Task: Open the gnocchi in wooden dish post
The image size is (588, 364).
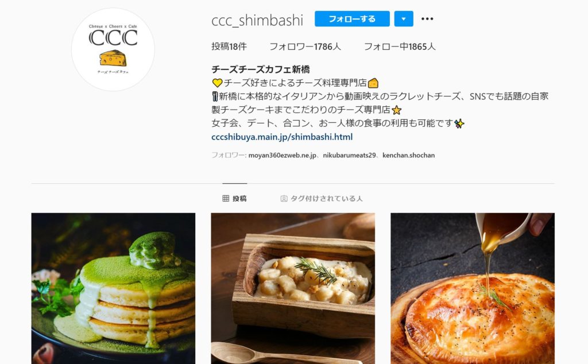Action: tap(293, 288)
